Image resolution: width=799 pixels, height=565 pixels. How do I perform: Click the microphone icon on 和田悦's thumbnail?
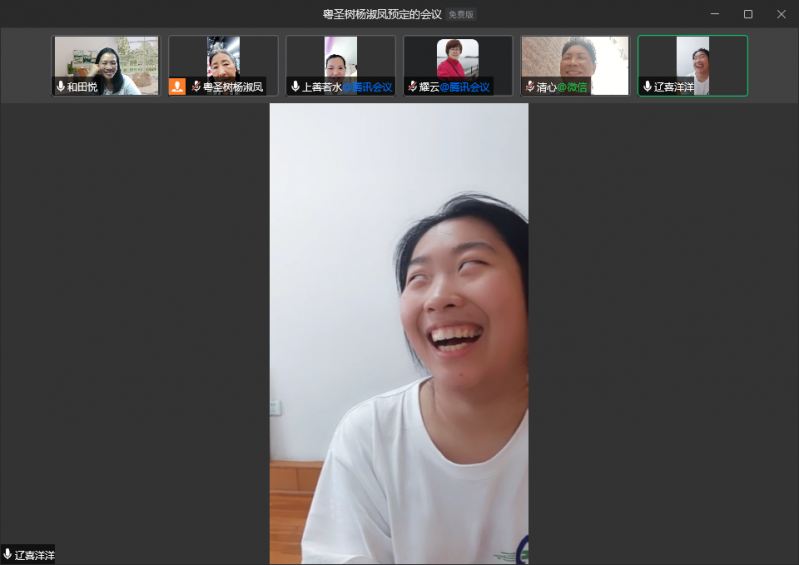(61, 87)
